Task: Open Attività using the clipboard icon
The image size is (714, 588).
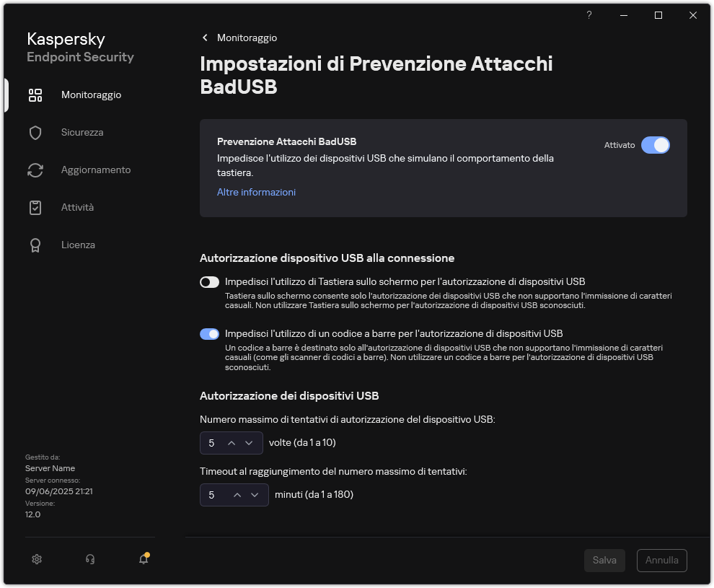Action: 35,207
